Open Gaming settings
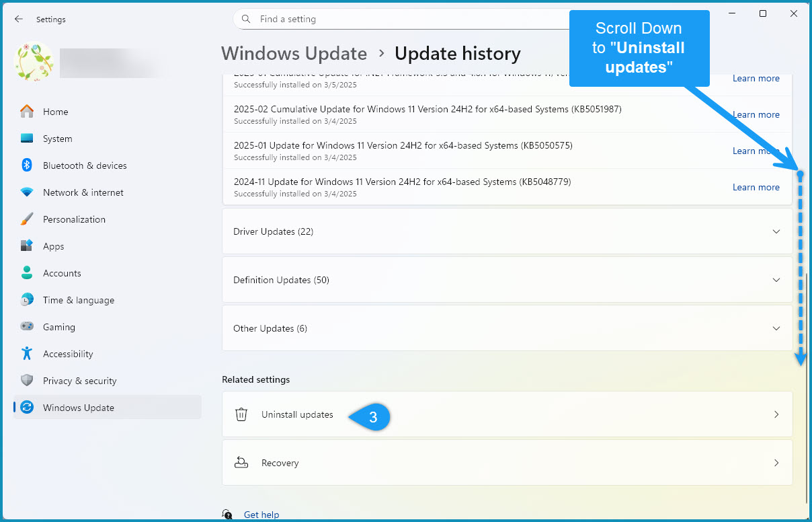 27,327
